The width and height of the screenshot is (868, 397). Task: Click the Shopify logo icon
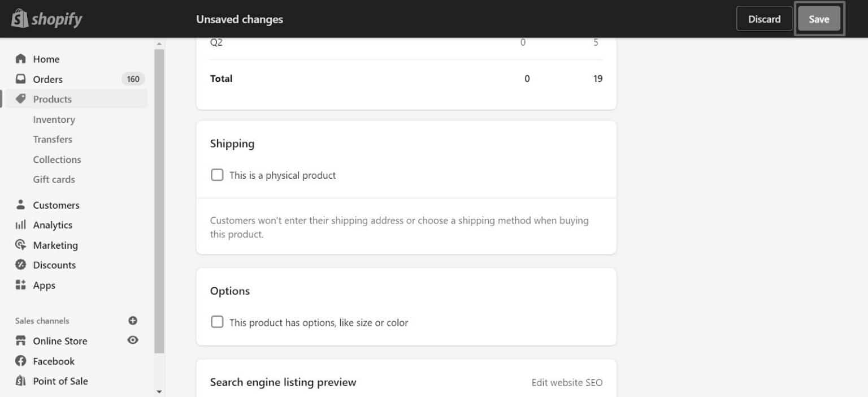(x=20, y=19)
